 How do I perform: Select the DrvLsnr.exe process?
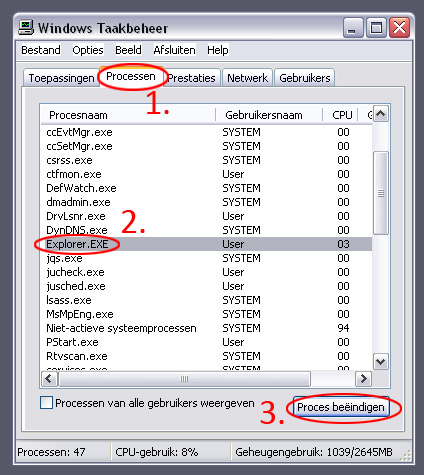(206, 216)
